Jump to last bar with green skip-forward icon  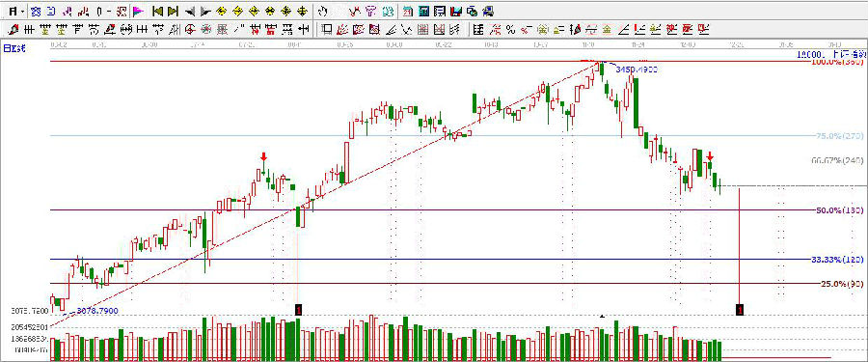(x=173, y=11)
